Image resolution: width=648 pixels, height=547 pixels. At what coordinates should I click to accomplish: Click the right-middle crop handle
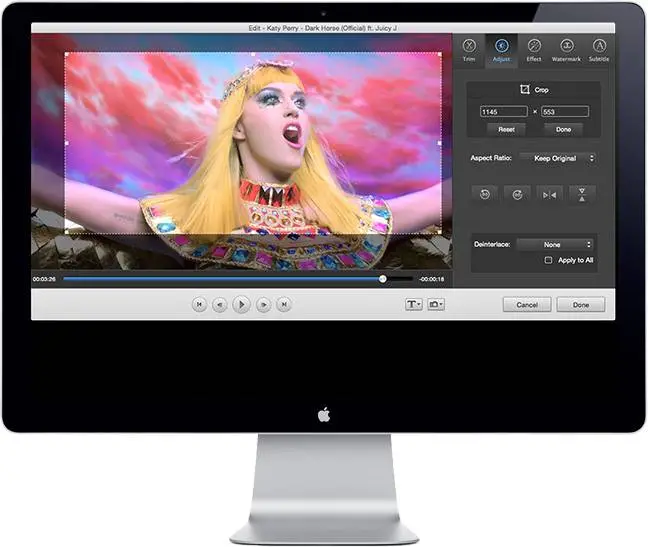[439, 143]
